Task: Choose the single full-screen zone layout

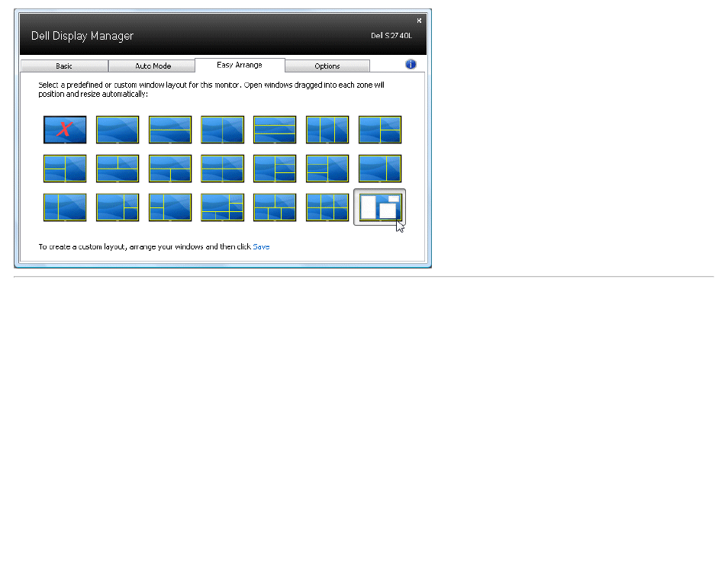Action: [118, 130]
